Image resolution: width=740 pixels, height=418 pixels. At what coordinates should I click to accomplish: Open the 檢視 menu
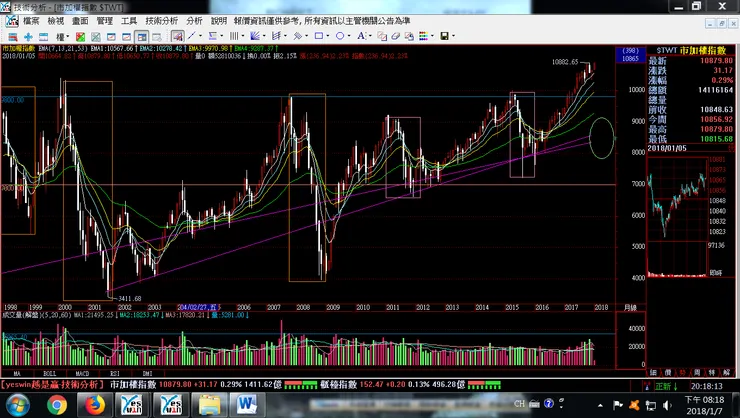click(x=56, y=21)
